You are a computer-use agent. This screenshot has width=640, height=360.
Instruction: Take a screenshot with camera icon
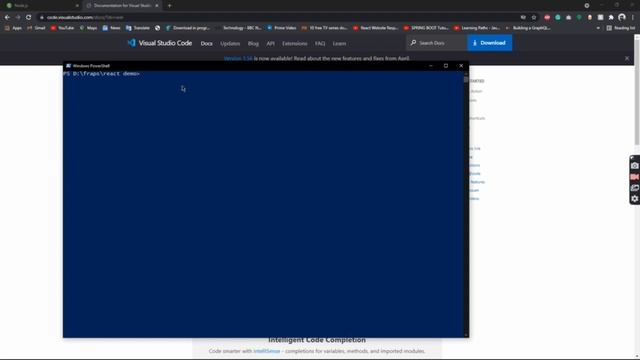[634, 166]
